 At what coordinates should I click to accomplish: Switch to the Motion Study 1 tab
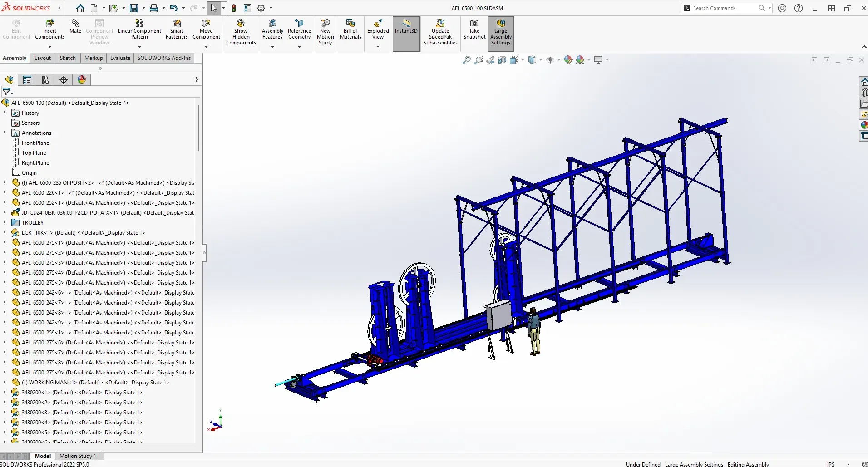pyautogui.click(x=78, y=456)
